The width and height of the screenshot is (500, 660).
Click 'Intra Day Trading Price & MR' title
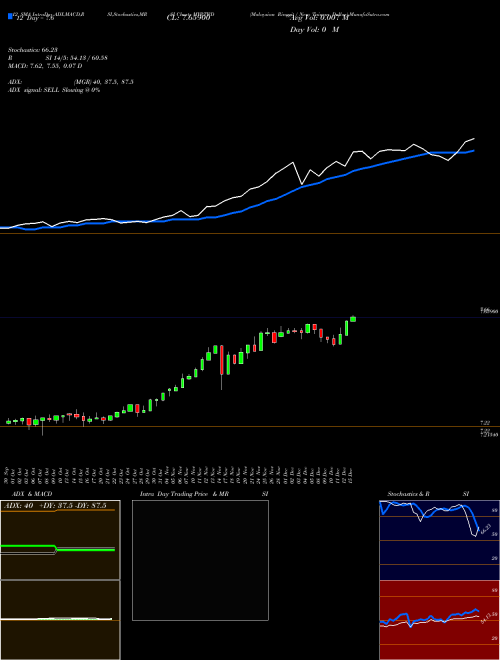[184, 494]
